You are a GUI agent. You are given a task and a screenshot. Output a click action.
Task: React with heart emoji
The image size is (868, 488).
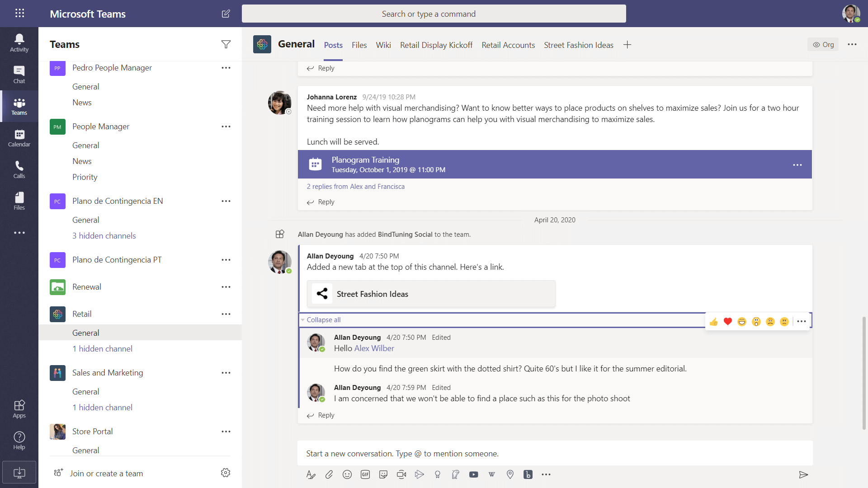[728, 322]
